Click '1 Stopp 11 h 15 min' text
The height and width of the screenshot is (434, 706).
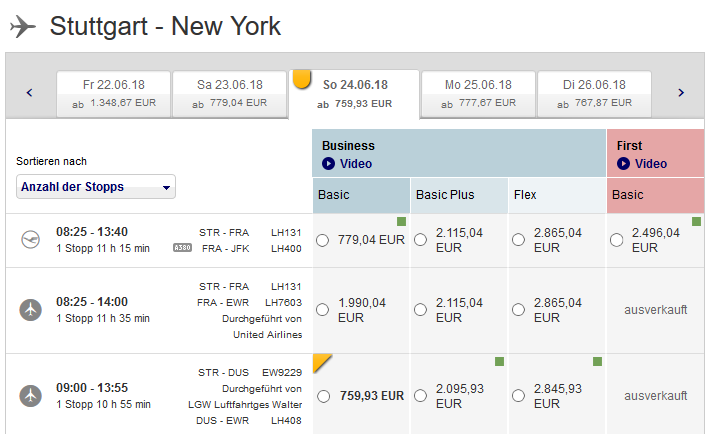pyautogui.click(x=103, y=248)
